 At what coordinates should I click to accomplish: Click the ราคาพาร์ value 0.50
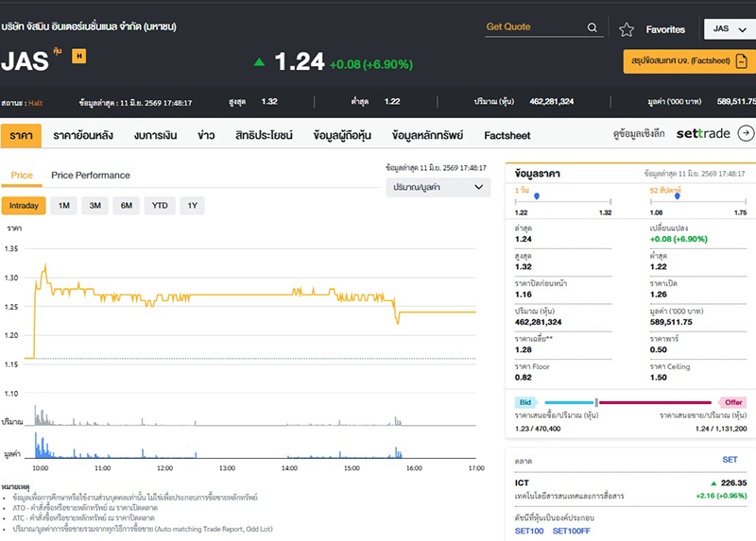click(x=658, y=349)
